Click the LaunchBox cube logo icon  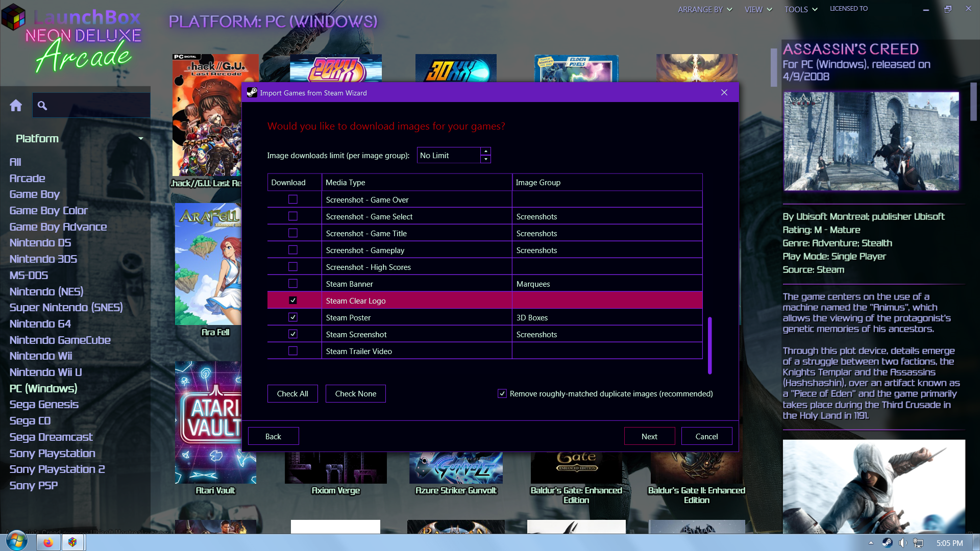(x=13, y=16)
